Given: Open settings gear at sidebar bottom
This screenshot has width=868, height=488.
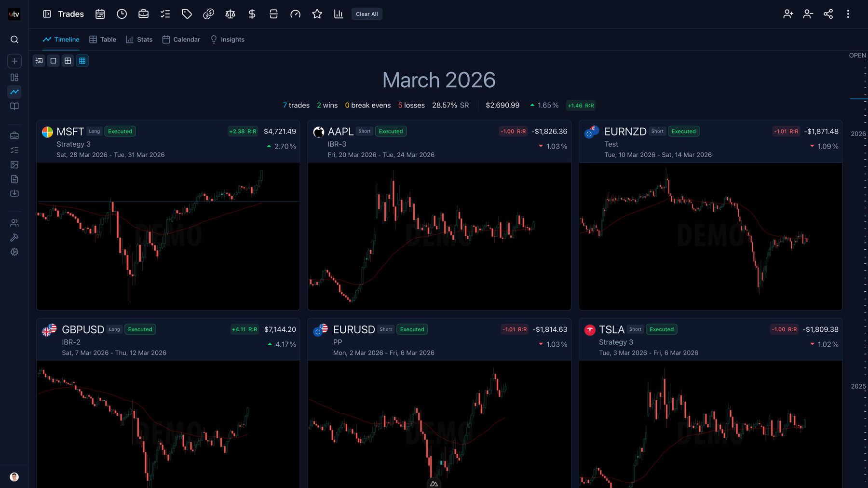Looking at the screenshot, I should [x=14, y=252].
